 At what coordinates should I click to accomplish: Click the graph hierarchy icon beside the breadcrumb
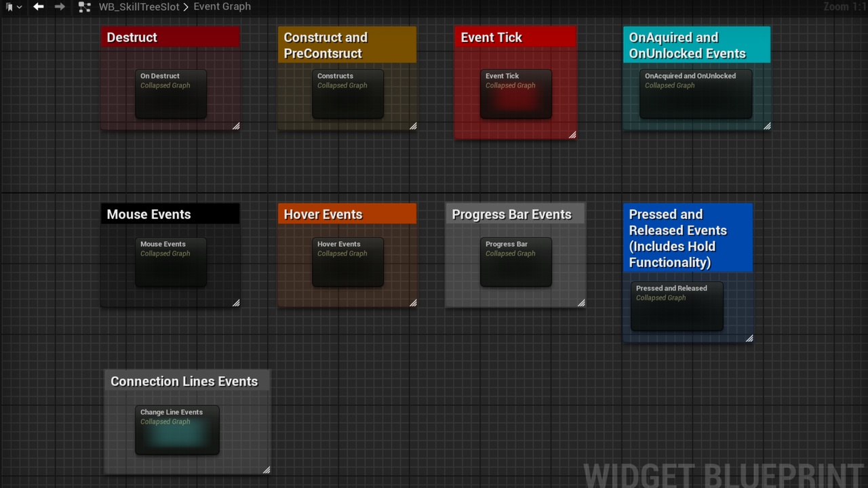pyautogui.click(x=84, y=6)
